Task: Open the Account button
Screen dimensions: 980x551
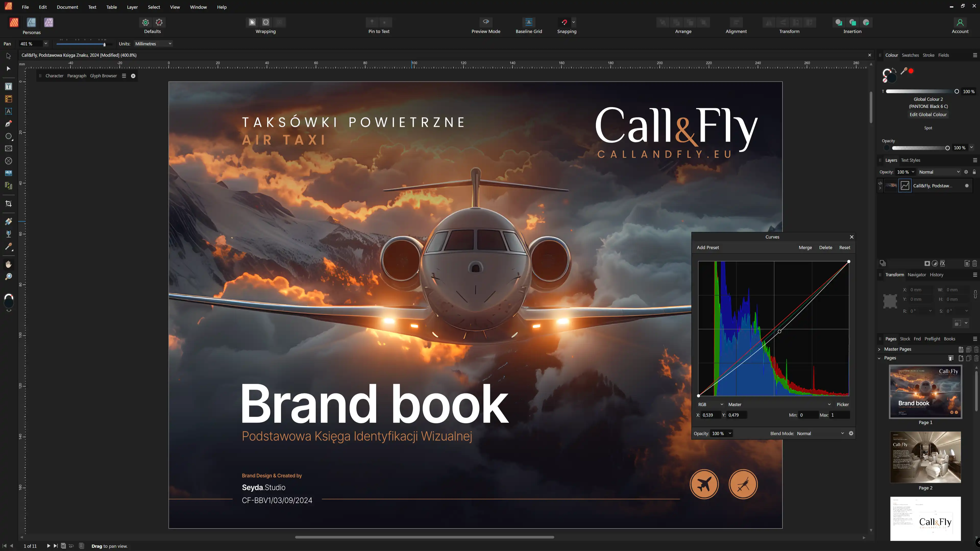Action: pos(960,26)
